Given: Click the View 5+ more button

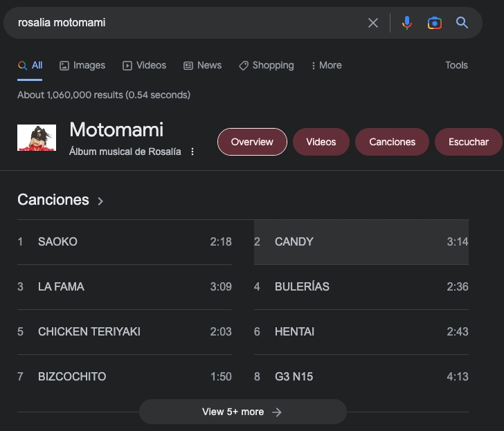Looking at the screenshot, I should tap(243, 412).
